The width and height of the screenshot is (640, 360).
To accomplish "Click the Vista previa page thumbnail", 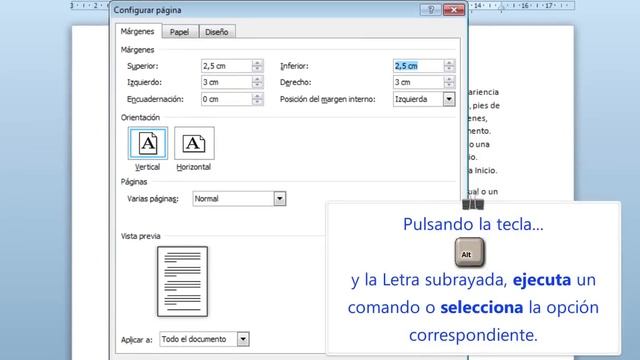I will [x=182, y=281].
